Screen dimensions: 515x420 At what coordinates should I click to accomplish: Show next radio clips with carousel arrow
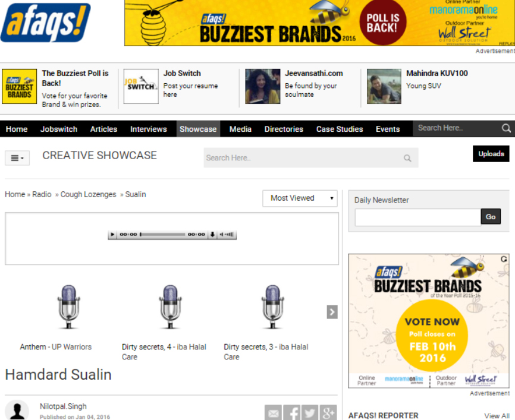332,312
